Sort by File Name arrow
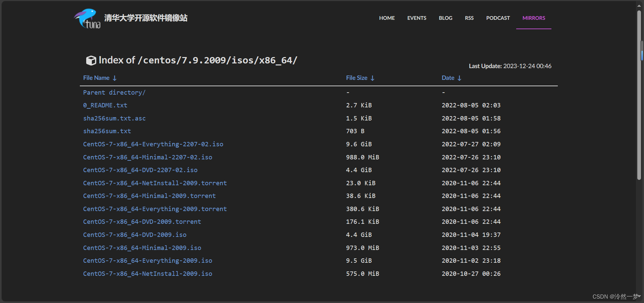 115,78
